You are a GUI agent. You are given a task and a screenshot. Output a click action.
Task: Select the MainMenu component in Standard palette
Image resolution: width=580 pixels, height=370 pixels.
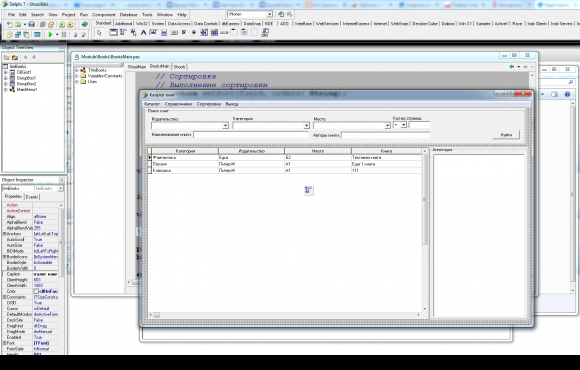point(123,33)
